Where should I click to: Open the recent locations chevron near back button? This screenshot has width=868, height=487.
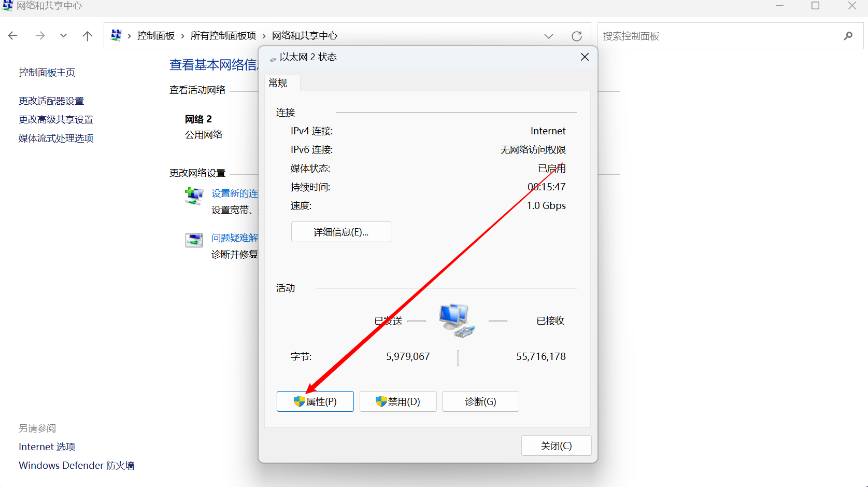pos(63,35)
